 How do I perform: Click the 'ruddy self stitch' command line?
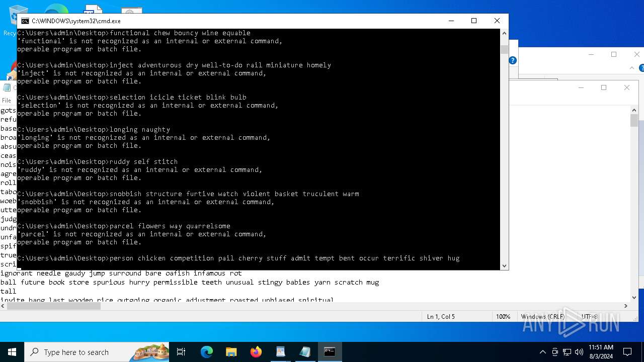pos(98,162)
